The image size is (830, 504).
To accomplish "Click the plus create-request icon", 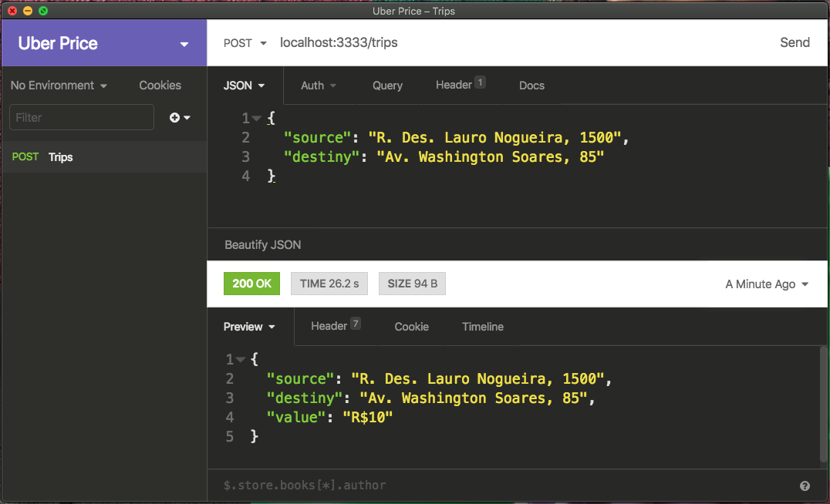I will point(180,117).
